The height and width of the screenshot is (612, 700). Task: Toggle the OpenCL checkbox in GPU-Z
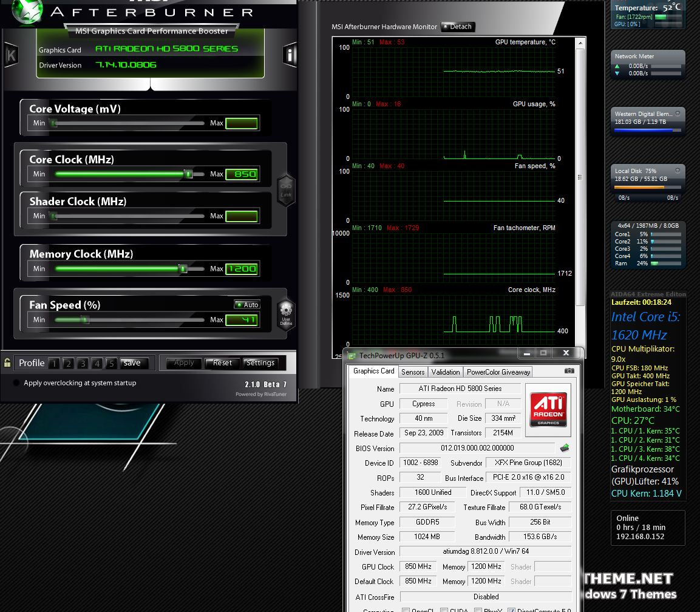coord(406,610)
